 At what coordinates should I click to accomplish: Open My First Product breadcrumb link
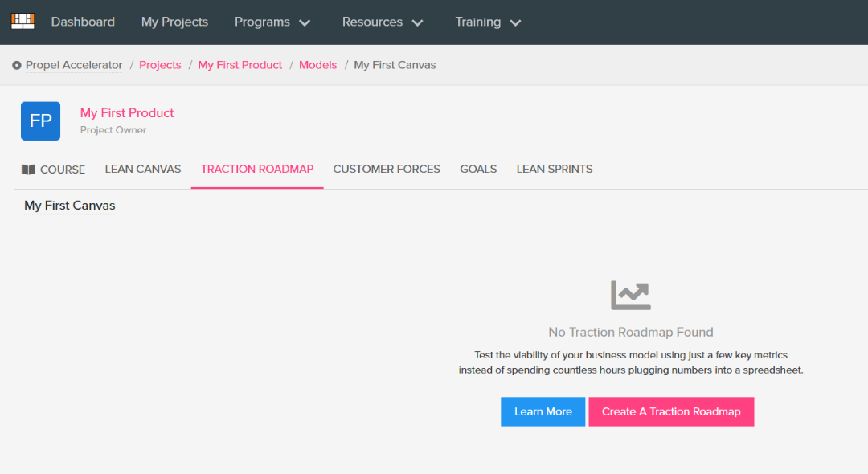(240, 65)
